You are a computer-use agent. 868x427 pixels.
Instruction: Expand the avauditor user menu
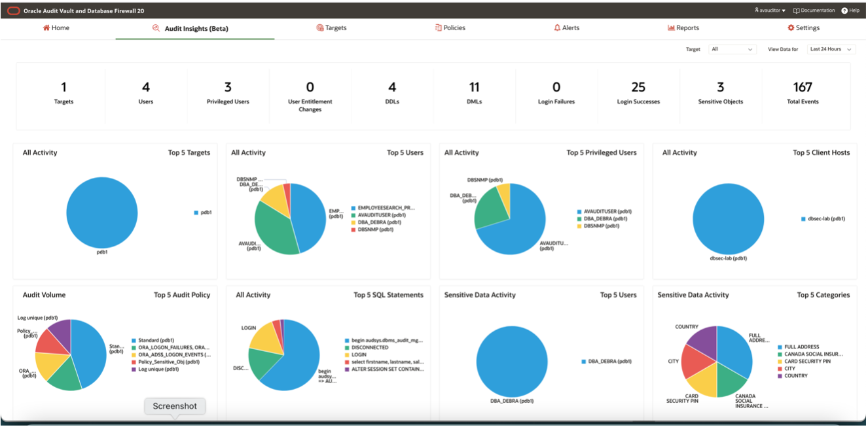tap(768, 10)
